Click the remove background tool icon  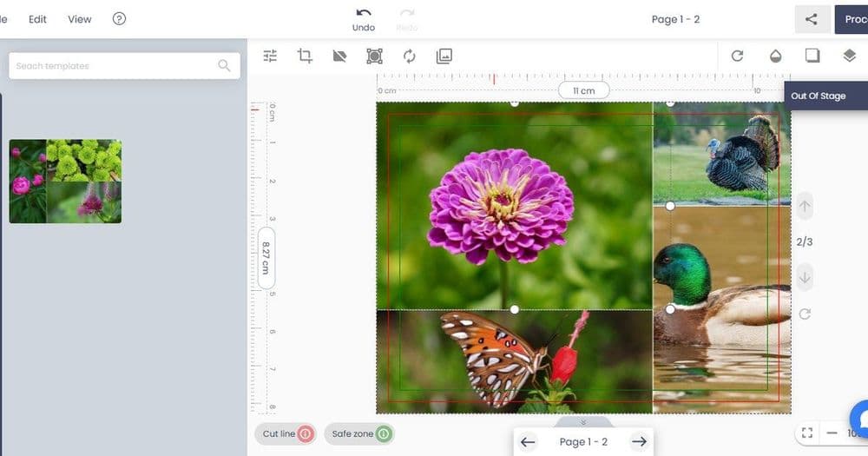pos(339,56)
